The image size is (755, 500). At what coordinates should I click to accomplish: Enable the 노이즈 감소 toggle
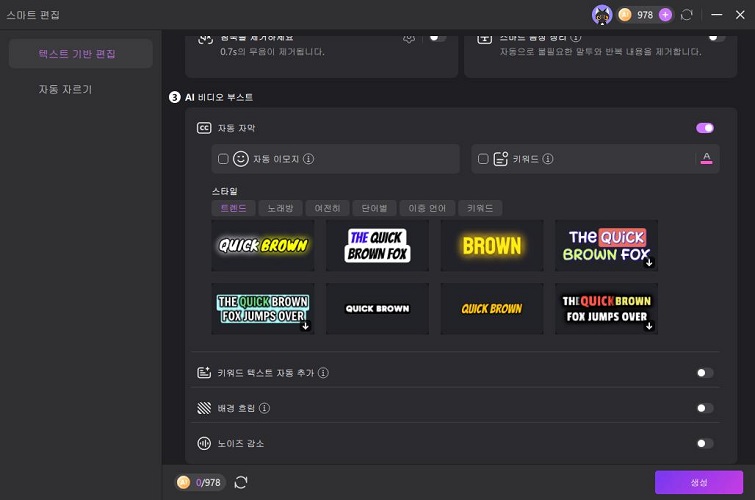tap(705, 444)
